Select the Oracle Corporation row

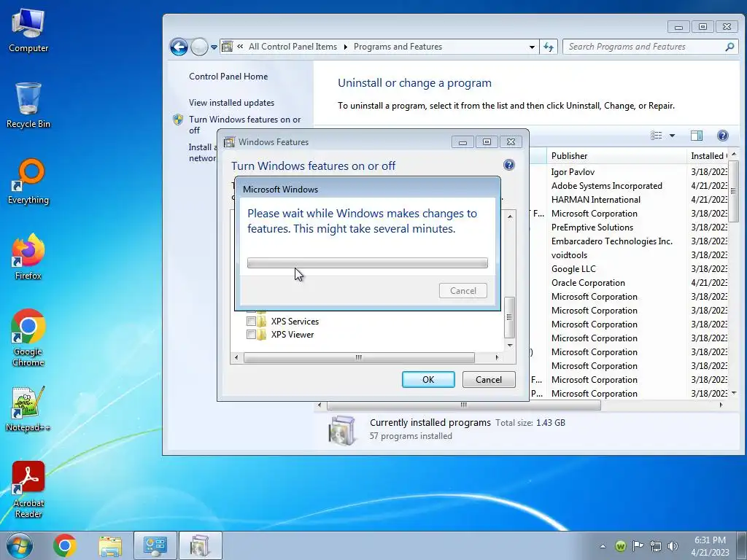click(588, 282)
